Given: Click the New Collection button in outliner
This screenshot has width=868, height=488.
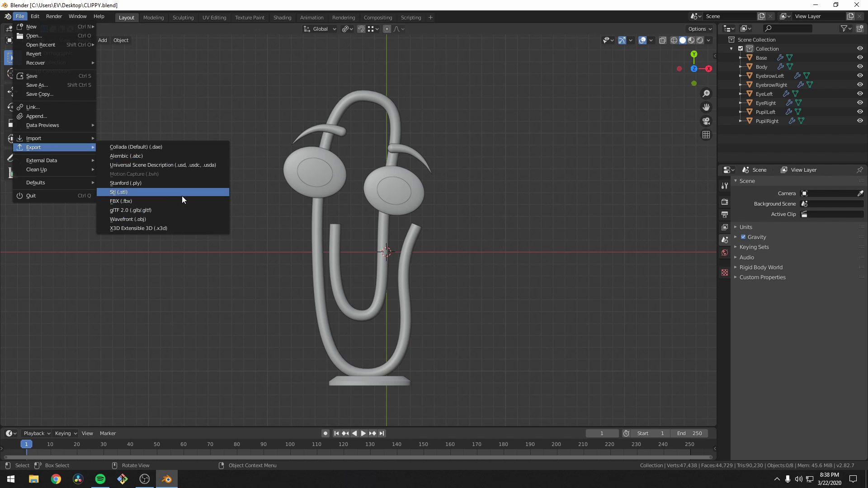Looking at the screenshot, I should coord(860,28).
